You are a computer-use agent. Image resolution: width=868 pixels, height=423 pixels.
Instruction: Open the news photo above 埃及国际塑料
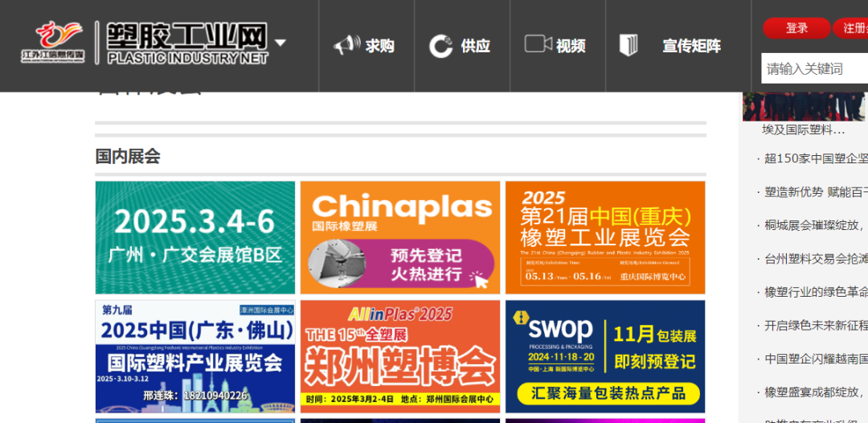(x=805, y=106)
